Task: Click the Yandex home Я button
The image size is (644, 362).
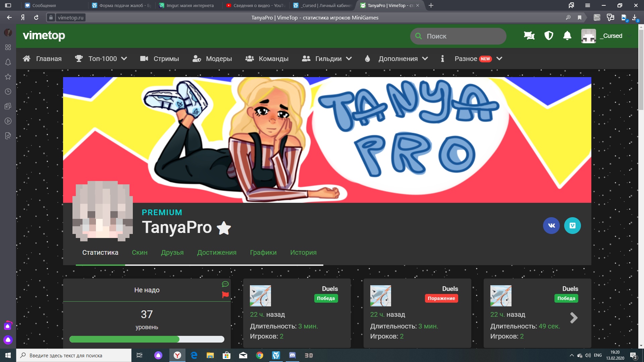Action: 23,17
